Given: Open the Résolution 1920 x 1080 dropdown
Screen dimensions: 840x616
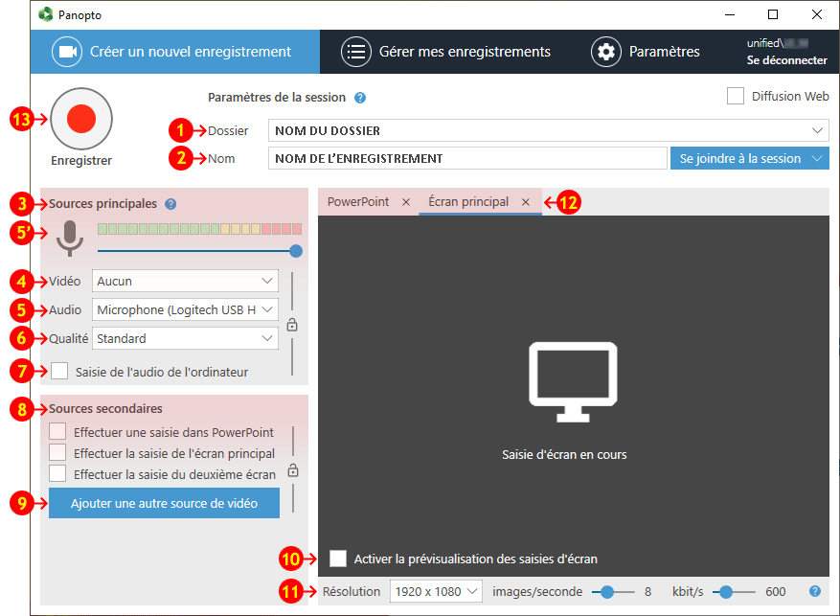Looking at the screenshot, I should pyautogui.click(x=436, y=591).
